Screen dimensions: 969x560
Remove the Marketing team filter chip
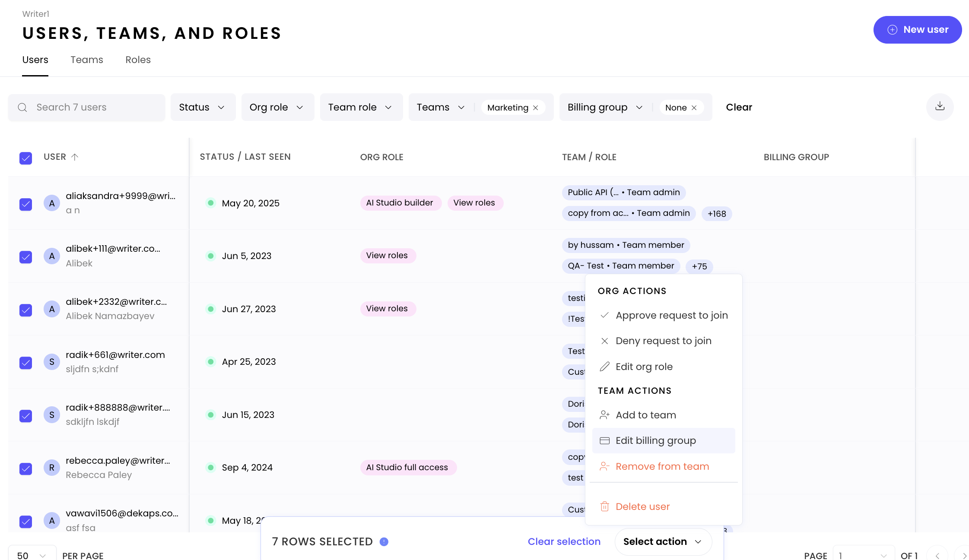(x=536, y=108)
